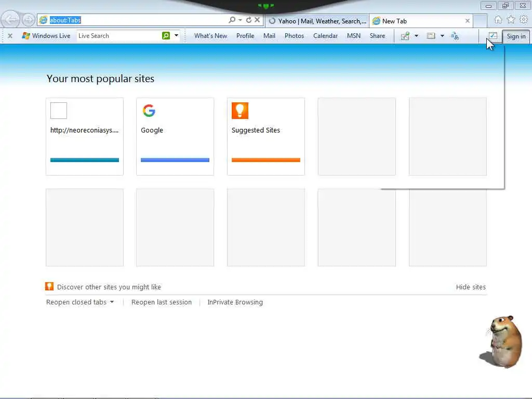Click the Translate icon in toolbar
This screenshot has width=532, height=399.
pos(455,36)
